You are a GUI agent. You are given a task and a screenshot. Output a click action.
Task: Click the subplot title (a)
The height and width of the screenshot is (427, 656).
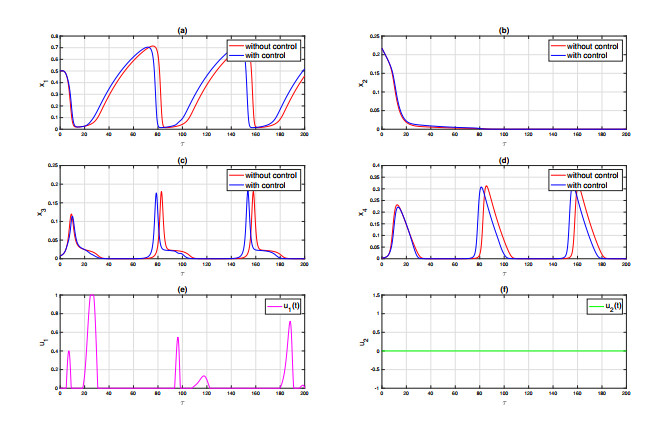pyautogui.click(x=181, y=31)
